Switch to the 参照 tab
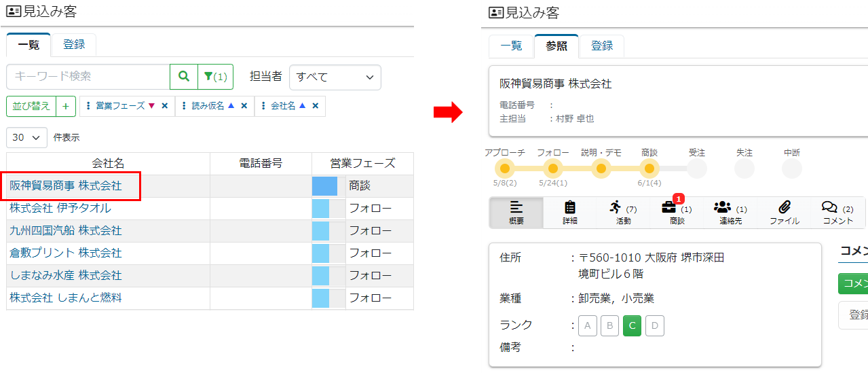The width and height of the screenshot is (868, 373). point(556,46)
